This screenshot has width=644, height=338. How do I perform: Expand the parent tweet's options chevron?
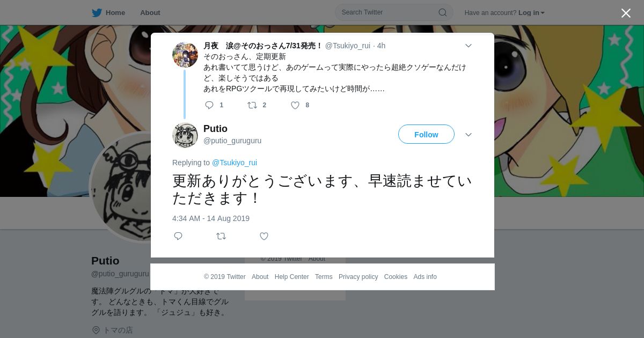[468, 46]
